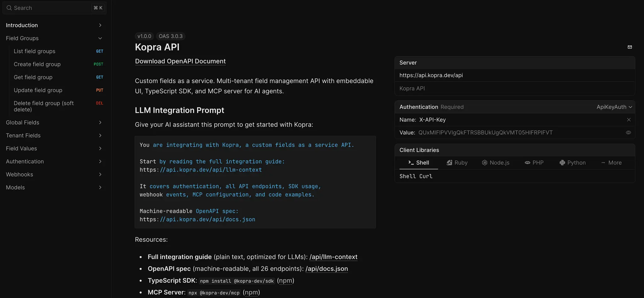644x298 pixels.
Task: Click the Shell prompt icon
Action: pyautogui.click(x=411, y=162)
